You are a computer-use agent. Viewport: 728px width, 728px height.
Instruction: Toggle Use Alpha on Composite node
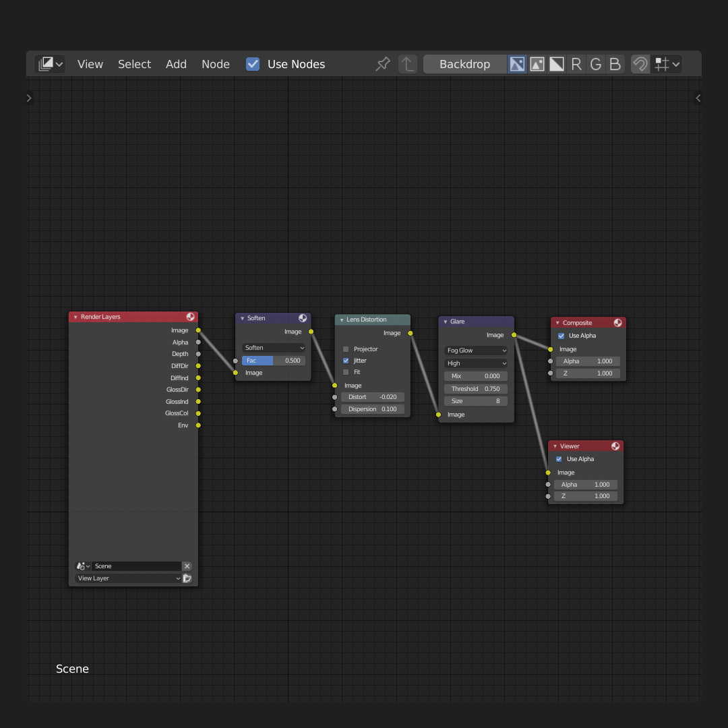(562, 336)
